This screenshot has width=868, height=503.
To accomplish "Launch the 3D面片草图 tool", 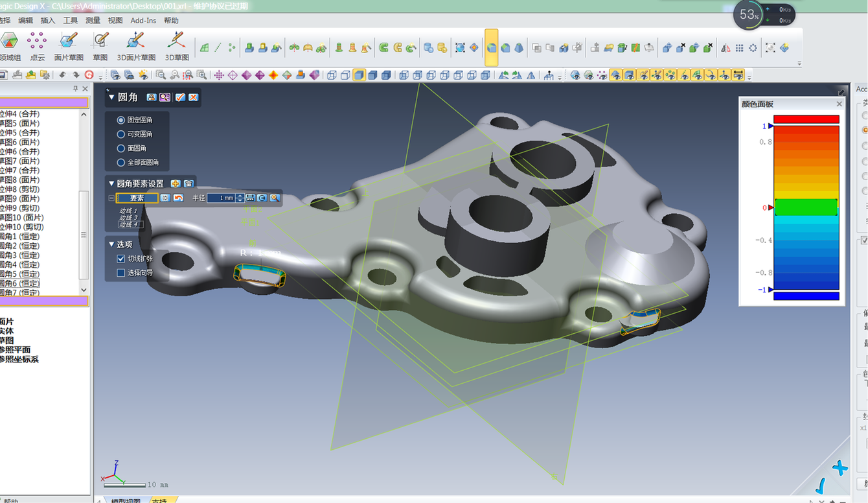I will point(136,45).
